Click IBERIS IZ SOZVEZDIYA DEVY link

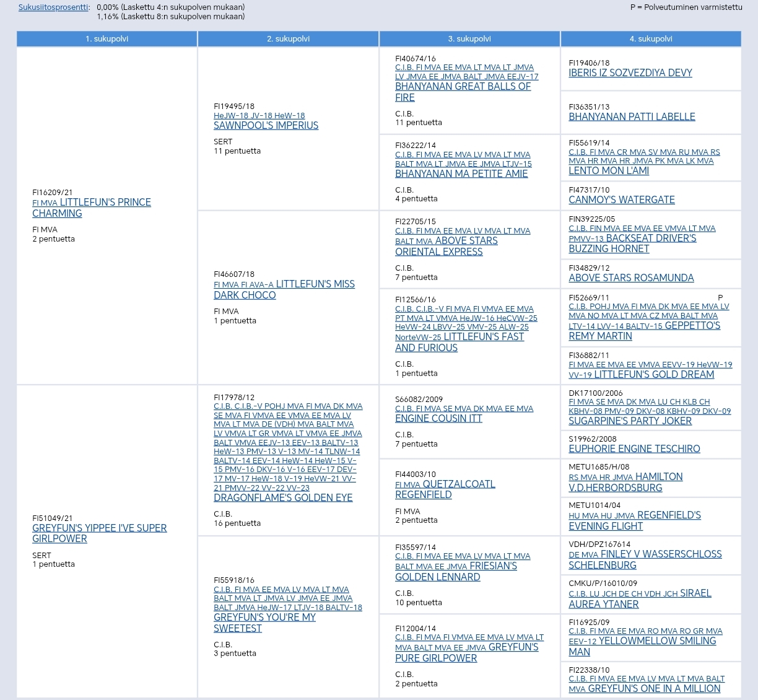tap(630, 73)
